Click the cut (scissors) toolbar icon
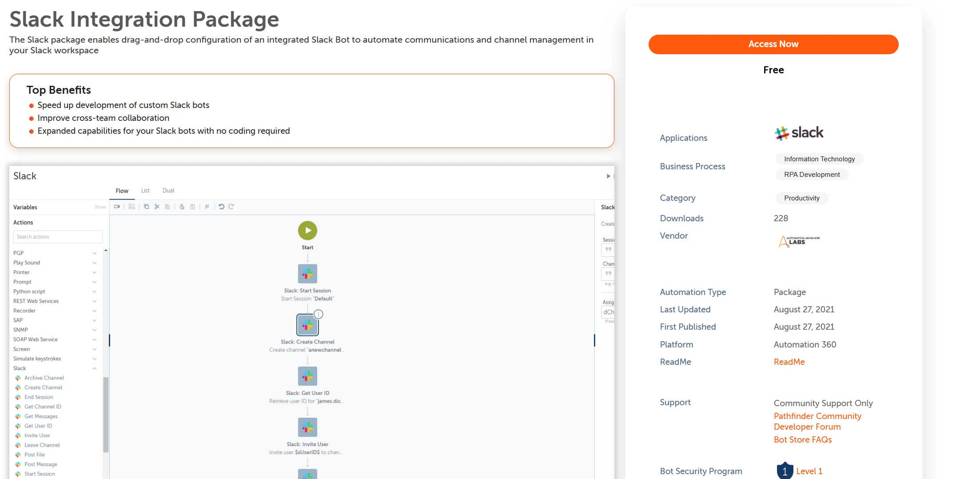 click(157, 207)
